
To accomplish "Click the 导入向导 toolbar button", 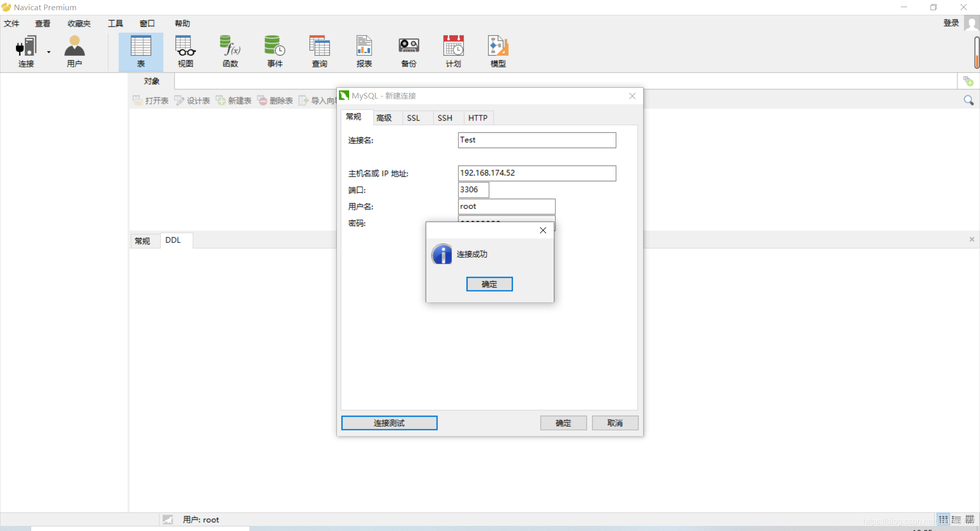I will point(317,101).
